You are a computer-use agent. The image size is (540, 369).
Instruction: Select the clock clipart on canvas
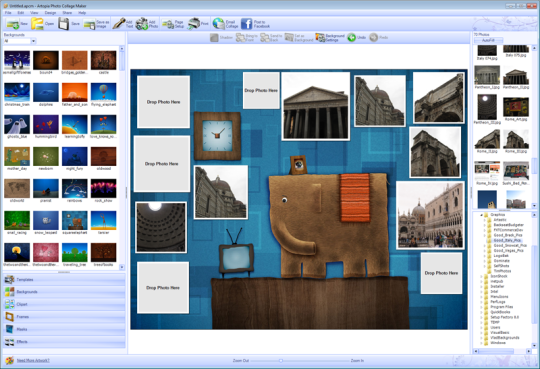217,136
